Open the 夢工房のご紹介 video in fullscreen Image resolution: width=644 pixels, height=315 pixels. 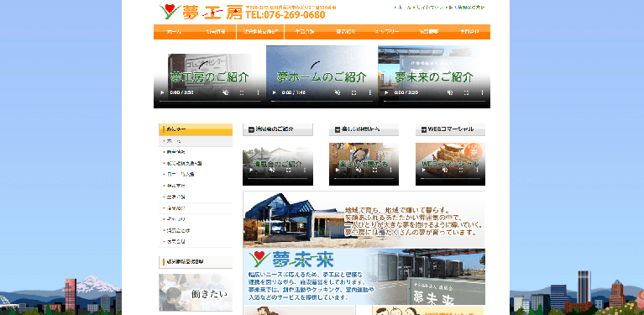click(x=242, y=92)
